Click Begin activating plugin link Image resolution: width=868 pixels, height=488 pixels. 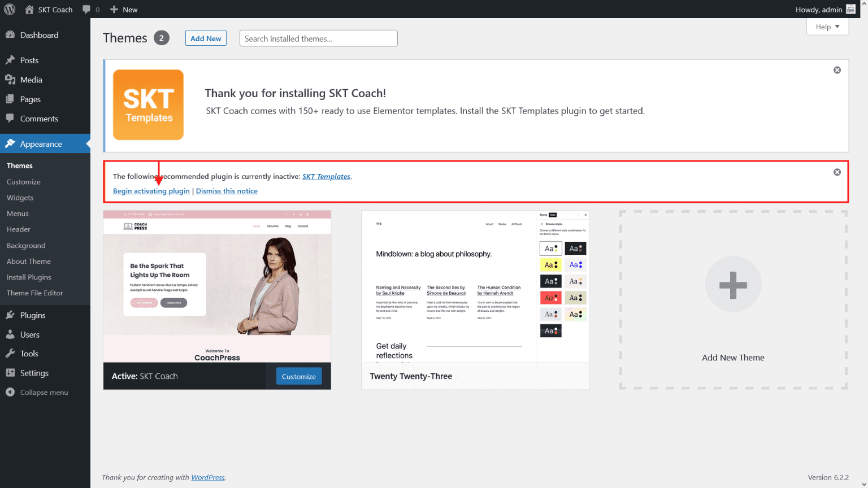pyautogui.click(x=151, y=191)
